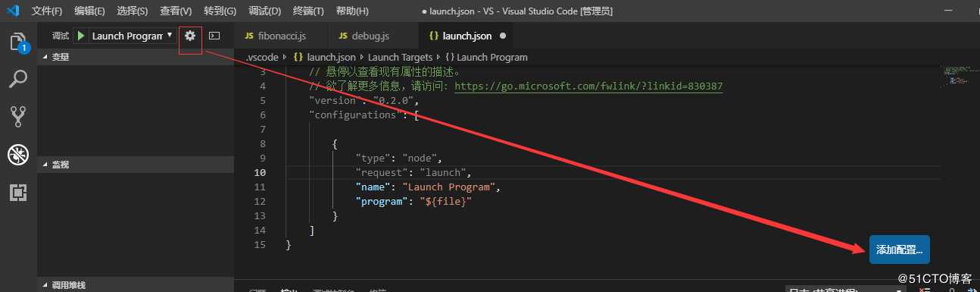Open the 调试(D) menu
Screen dimensions: 980x292
tap(264, 11)
